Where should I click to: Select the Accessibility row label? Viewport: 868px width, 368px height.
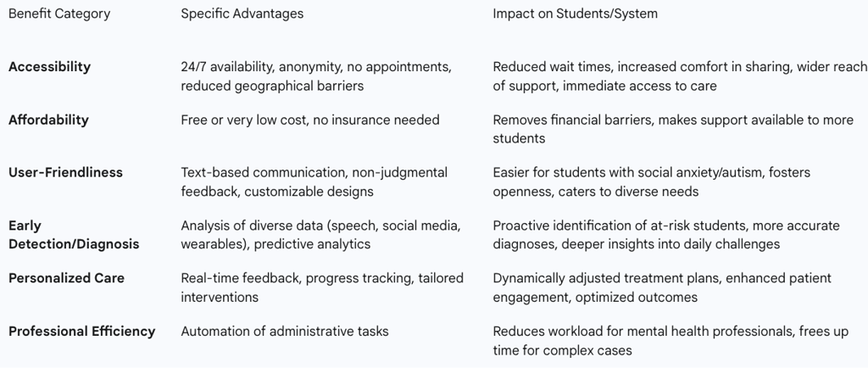coord(49,67)
